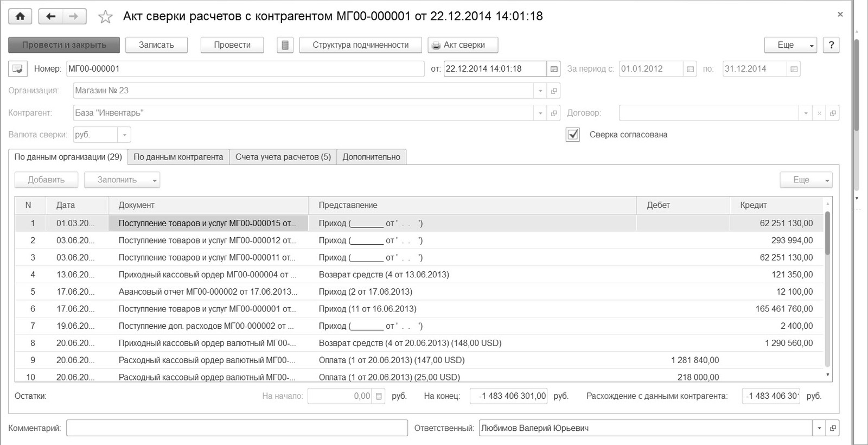Select Поступление доп. расходов МГ00-000002 row
868x445 pixels.
click(x=419, y=326)
